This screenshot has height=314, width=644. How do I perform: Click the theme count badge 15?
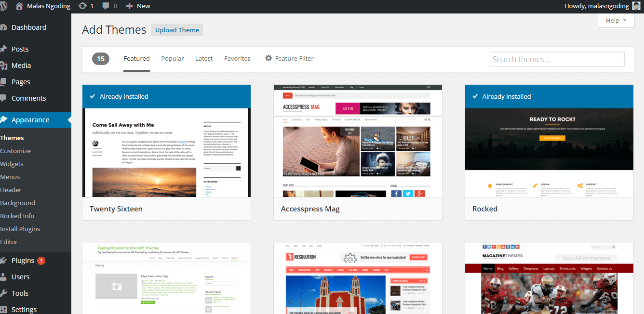101,59
